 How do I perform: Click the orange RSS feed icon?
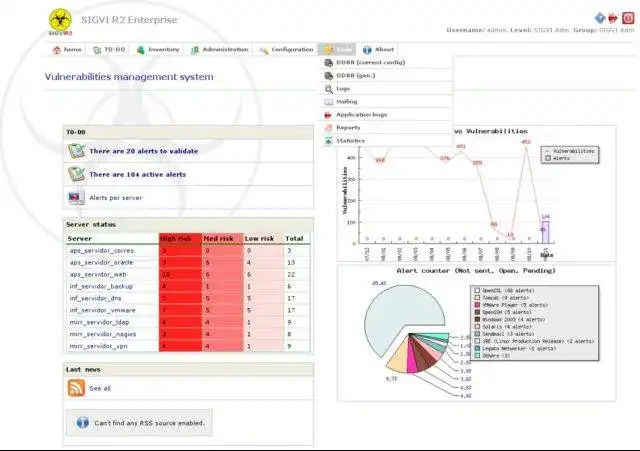click(x=76, y=388)
